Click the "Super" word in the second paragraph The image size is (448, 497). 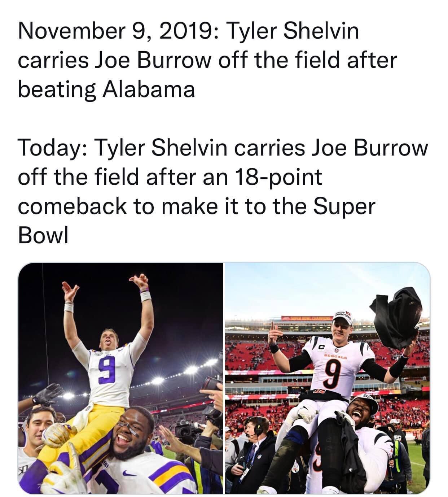[344, 206]
